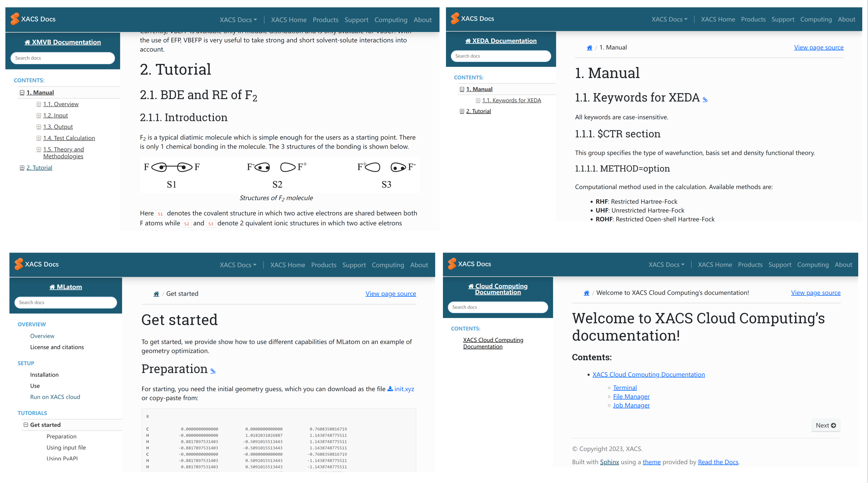The width and height of the screenshot is (868, 483).
Task: Click the download icon before init.xyz
Action: pyautogui.click(x=390, y=389)
